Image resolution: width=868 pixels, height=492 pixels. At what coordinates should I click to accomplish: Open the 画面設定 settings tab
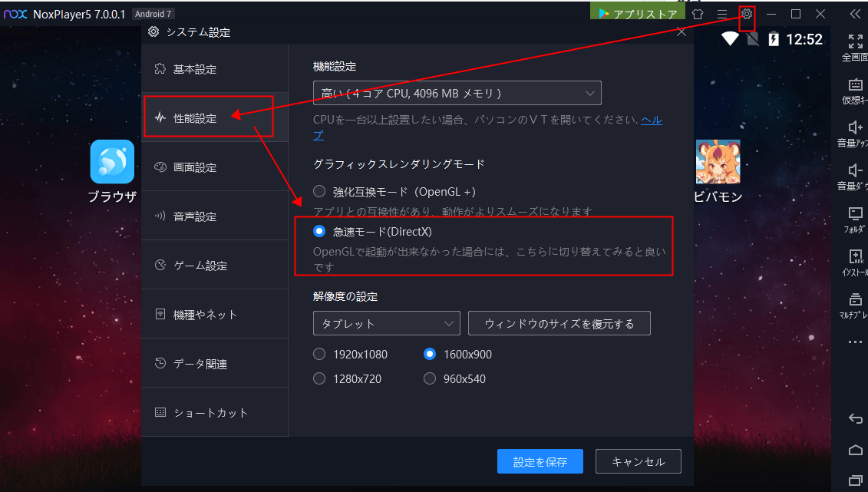click(215, 167)
